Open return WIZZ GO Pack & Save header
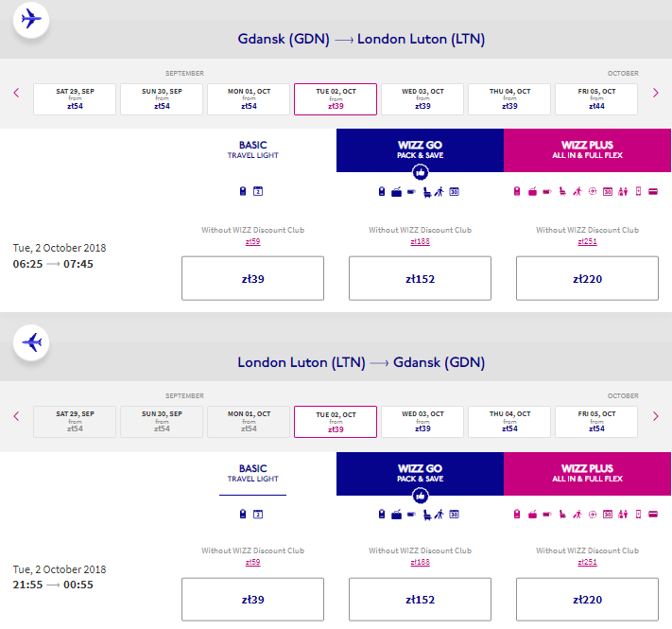Image resolution: width=672 pixels, height=629 pixels. [420, 473]
